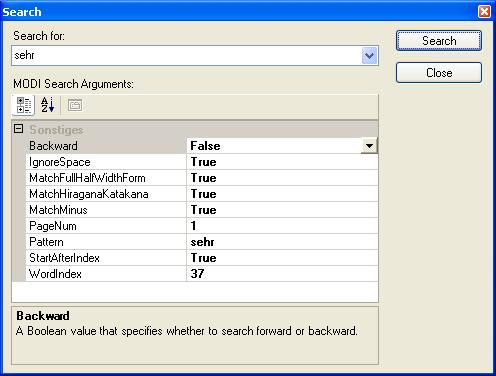Click the Close button
The image size is (496, 376).
[x=439, y=72]
